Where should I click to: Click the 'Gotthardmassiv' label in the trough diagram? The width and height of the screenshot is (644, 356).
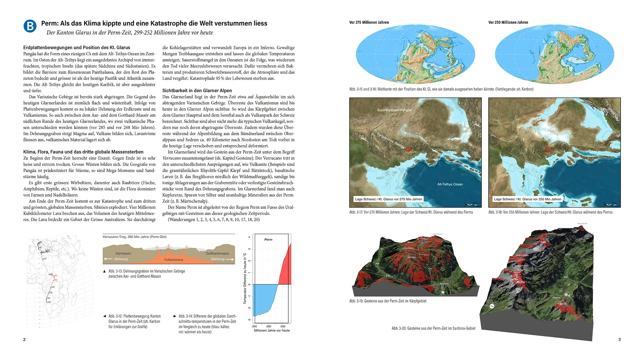pos(217,253)
